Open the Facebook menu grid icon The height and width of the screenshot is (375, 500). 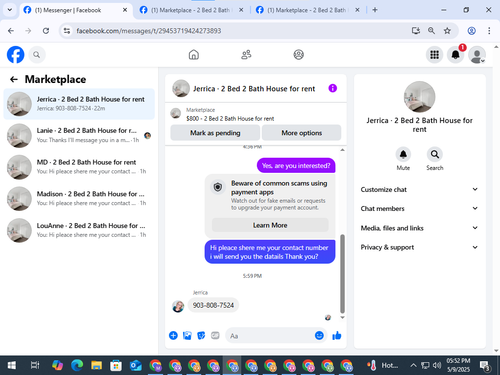coord(434,55)
